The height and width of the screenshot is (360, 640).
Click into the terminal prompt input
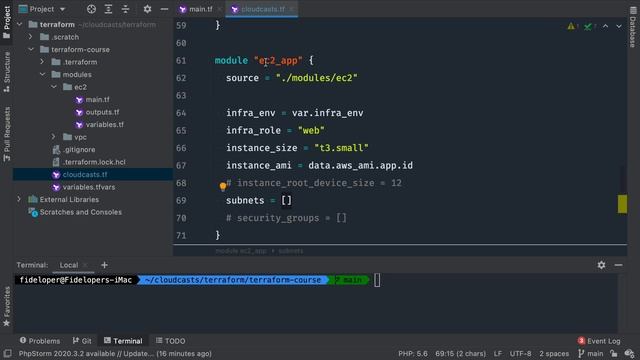click(377, 280)
